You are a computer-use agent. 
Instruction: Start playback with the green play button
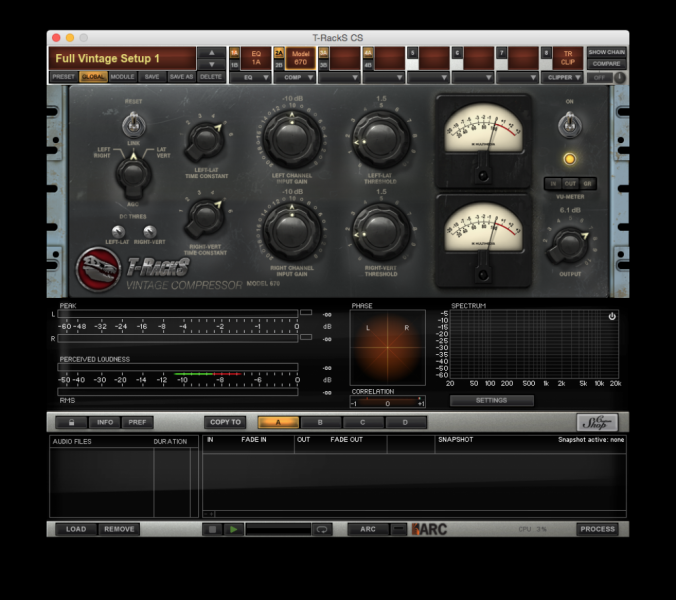[x=233, y=529]
